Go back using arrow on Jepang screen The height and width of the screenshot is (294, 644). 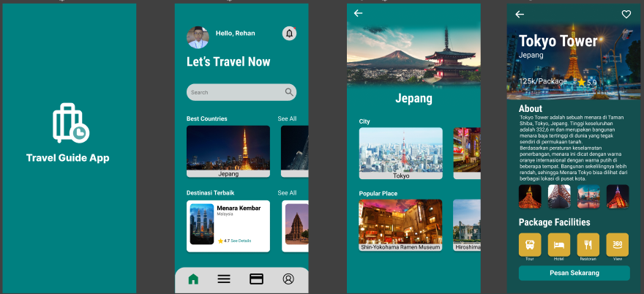(358, 13)
